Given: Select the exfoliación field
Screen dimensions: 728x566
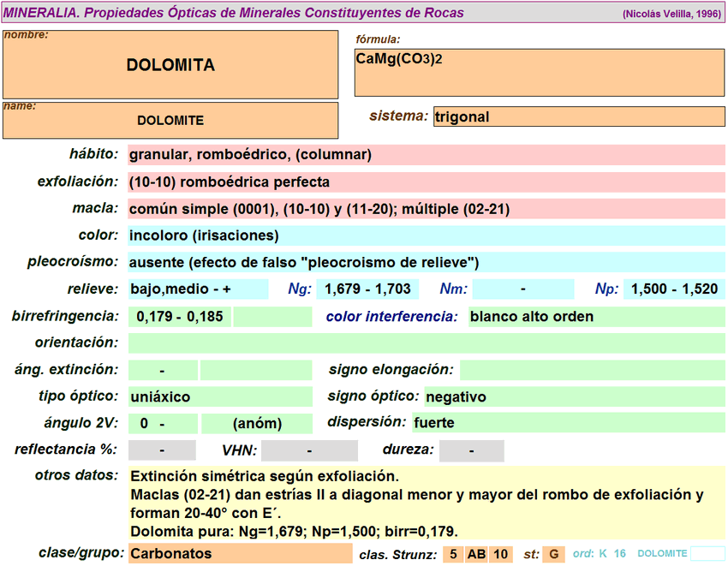Looking at the screenshot, I should tap(427, 182).
